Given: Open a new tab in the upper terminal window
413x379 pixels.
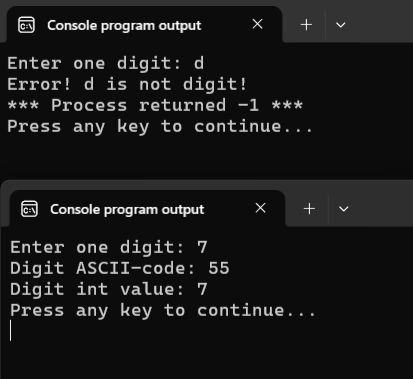Looking at the screenshot, I should [306, 25].
